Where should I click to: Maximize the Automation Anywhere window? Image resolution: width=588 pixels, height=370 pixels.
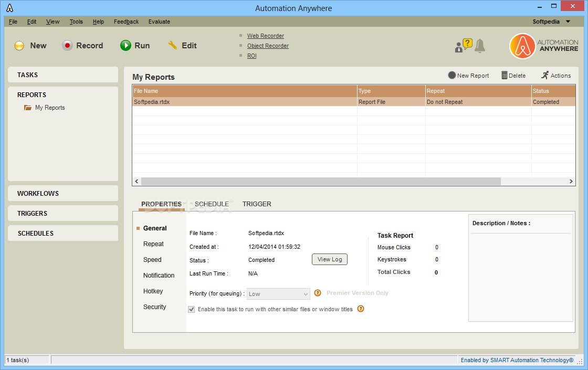553,6
